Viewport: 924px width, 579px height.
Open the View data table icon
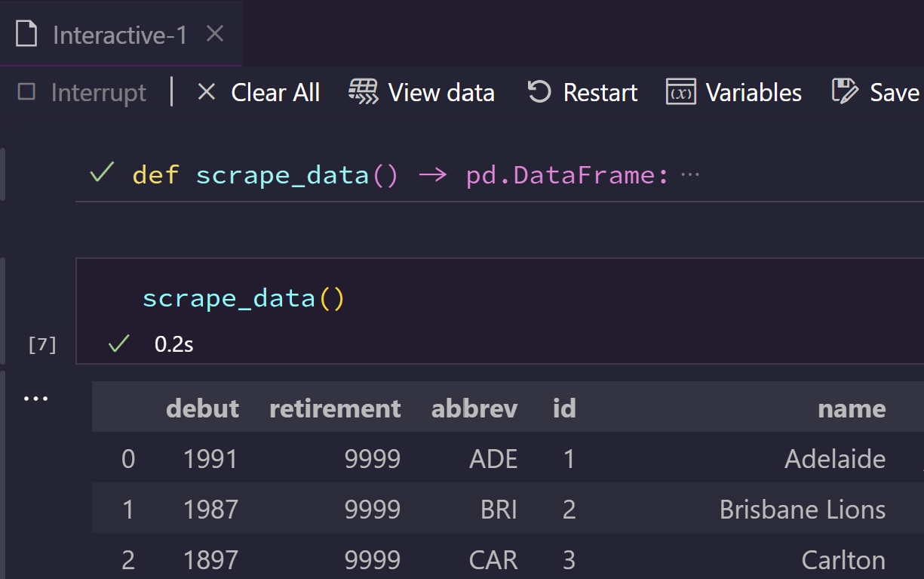(x=363, y=92)
